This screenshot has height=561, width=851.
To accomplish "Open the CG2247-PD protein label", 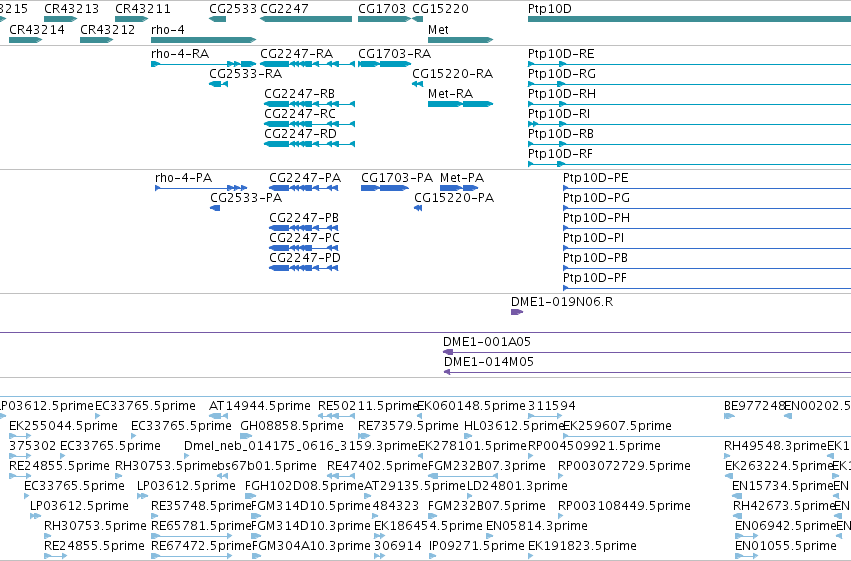I will [305, 257].
